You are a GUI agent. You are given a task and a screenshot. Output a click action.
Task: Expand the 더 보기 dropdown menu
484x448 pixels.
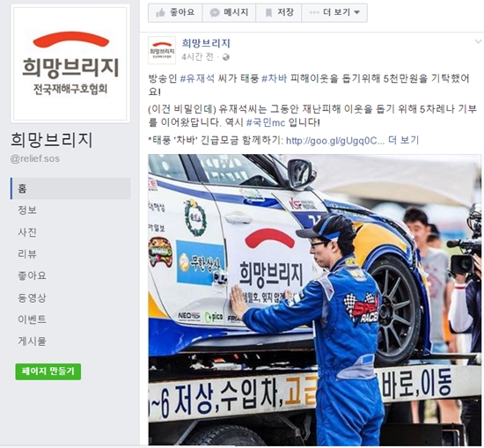334,12
